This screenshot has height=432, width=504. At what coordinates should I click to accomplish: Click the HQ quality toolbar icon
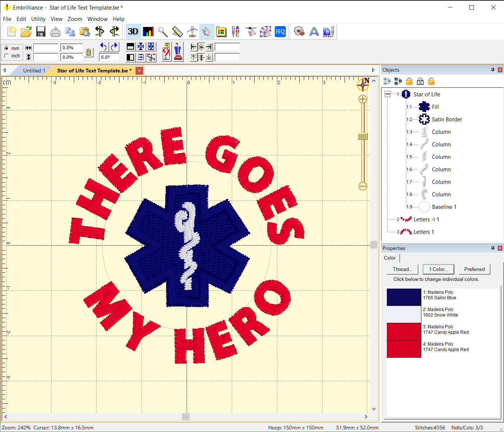[280, 32]
